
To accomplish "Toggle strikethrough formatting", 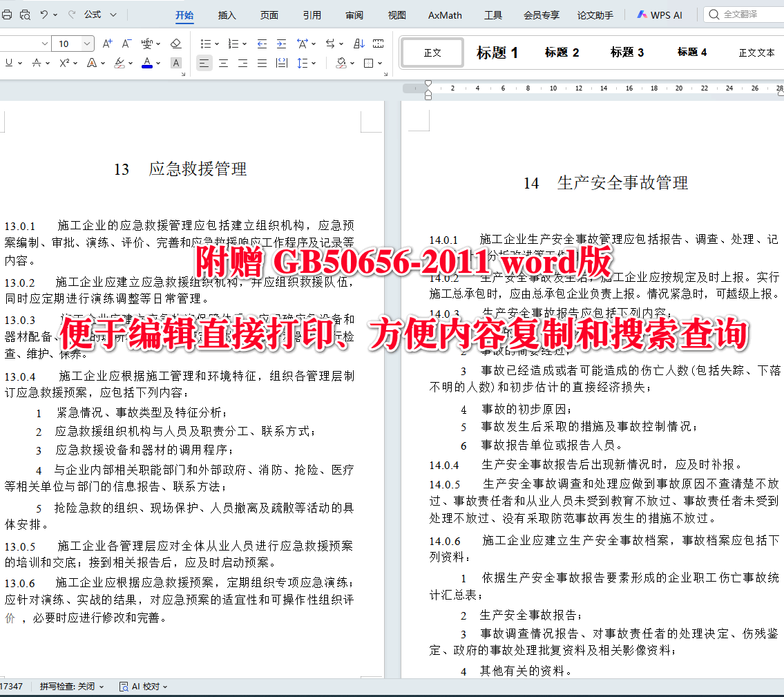I will click(37, 63).
